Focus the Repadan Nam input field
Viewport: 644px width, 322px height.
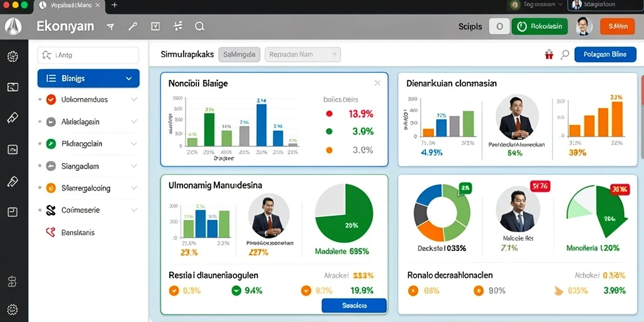point(303,54)
